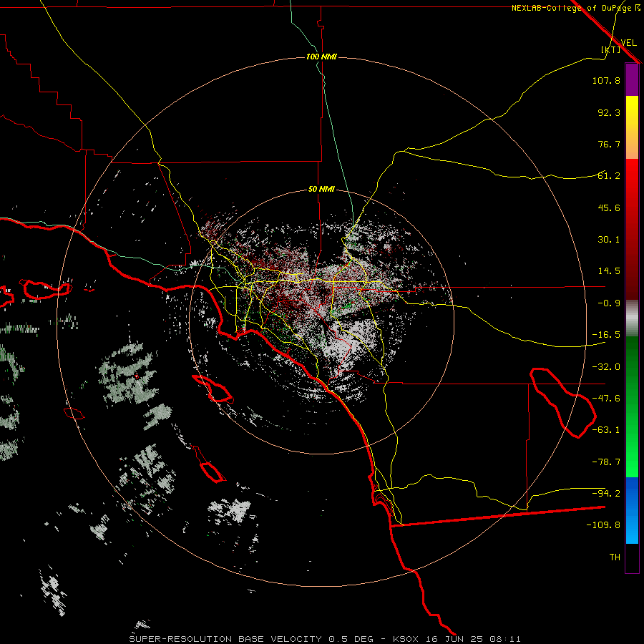This screenshot has width=644, height=644.
Task: Select the 30.1 scale value
Action: (x=609, y=240)
